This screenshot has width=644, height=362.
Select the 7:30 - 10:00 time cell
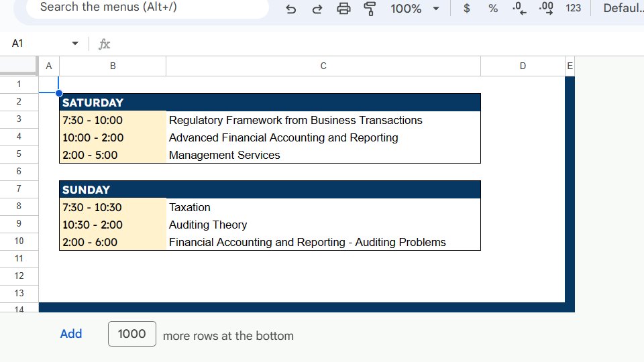point(113,120)
